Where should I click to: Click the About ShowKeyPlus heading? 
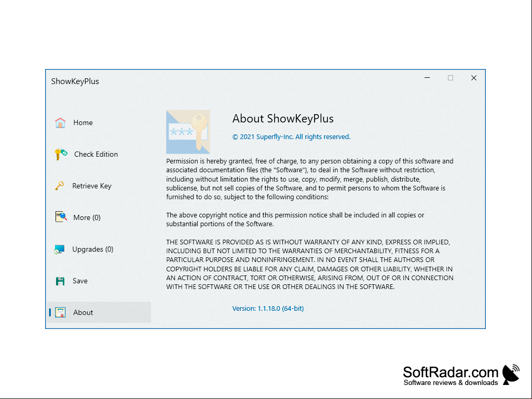[x=283, y=118]
